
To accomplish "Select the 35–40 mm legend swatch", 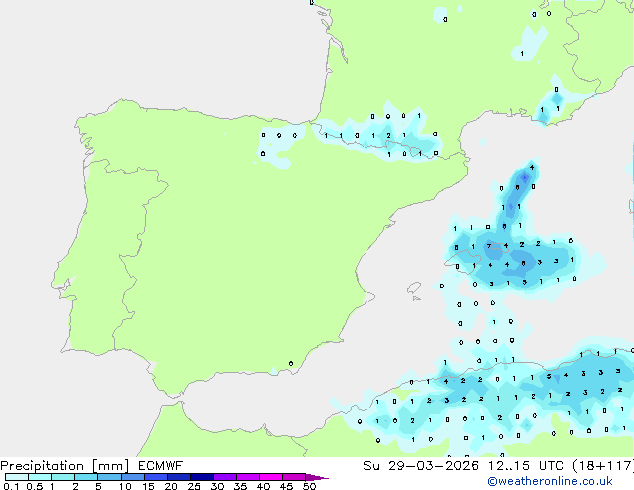I will [247, 477].
